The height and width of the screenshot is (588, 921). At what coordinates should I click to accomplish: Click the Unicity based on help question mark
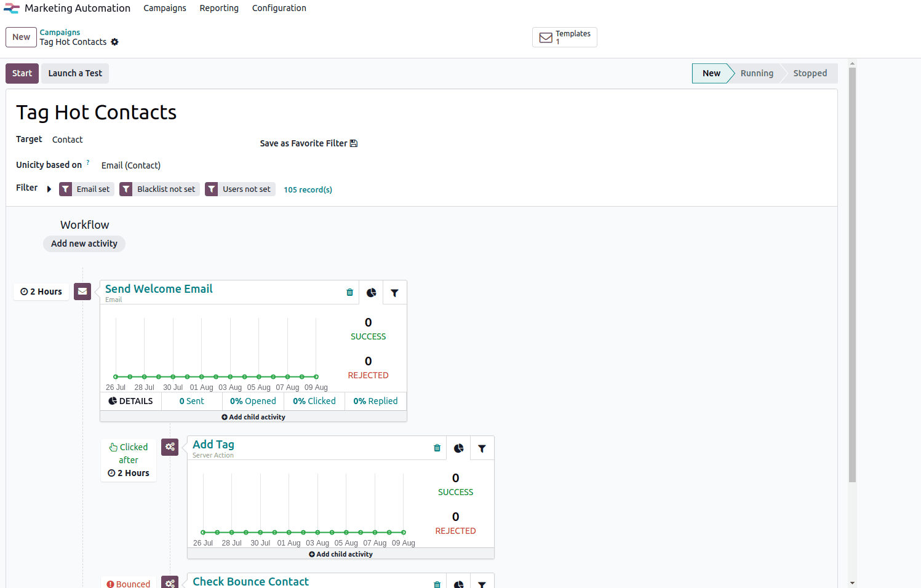[x=88, y=163]
